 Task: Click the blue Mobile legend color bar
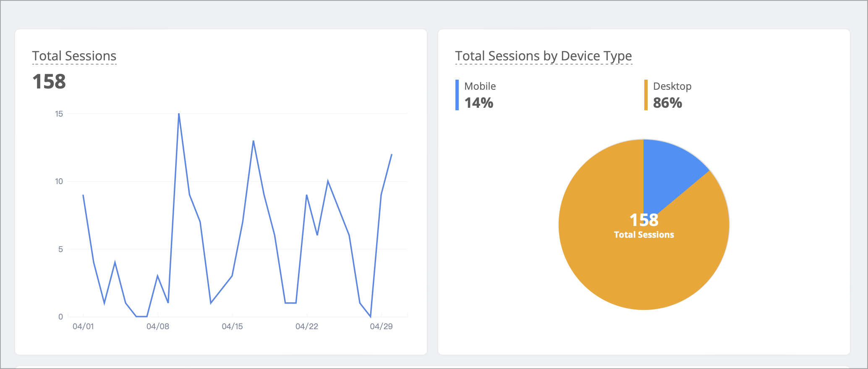(457, 95)
